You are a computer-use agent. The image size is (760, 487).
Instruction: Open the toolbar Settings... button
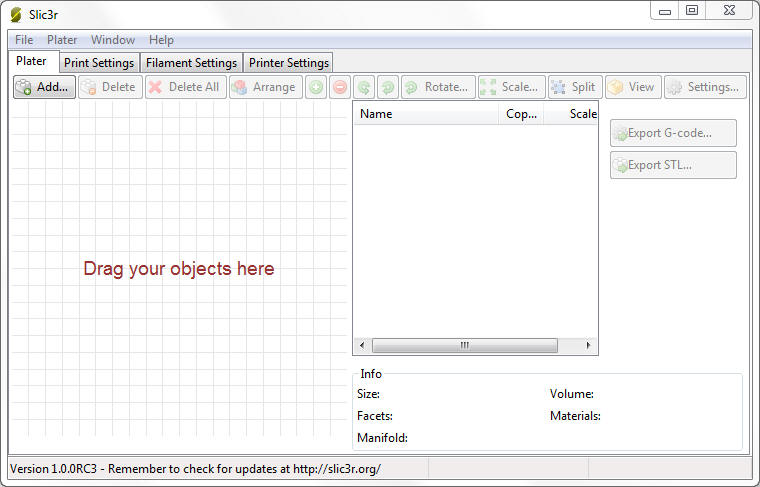coord(705,87)
